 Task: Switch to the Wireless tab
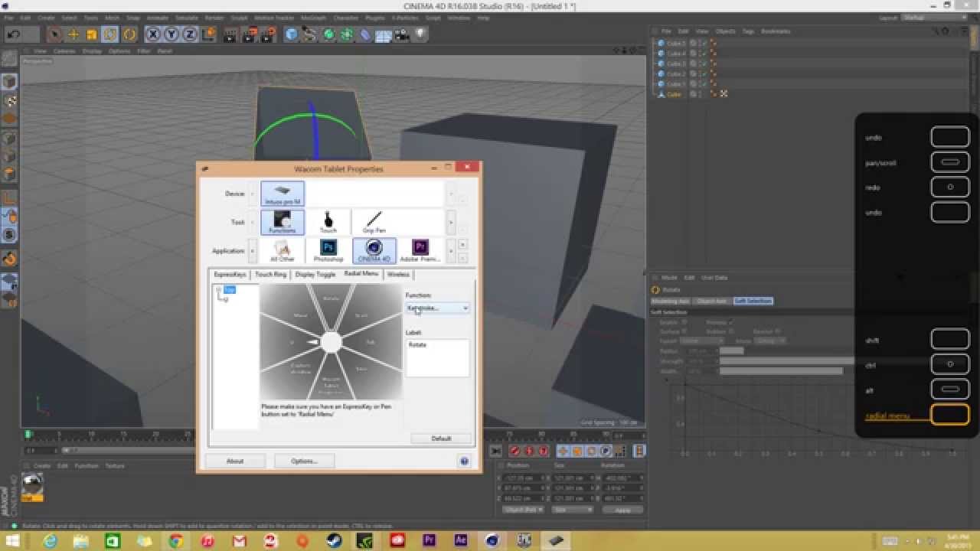point(398,274)
